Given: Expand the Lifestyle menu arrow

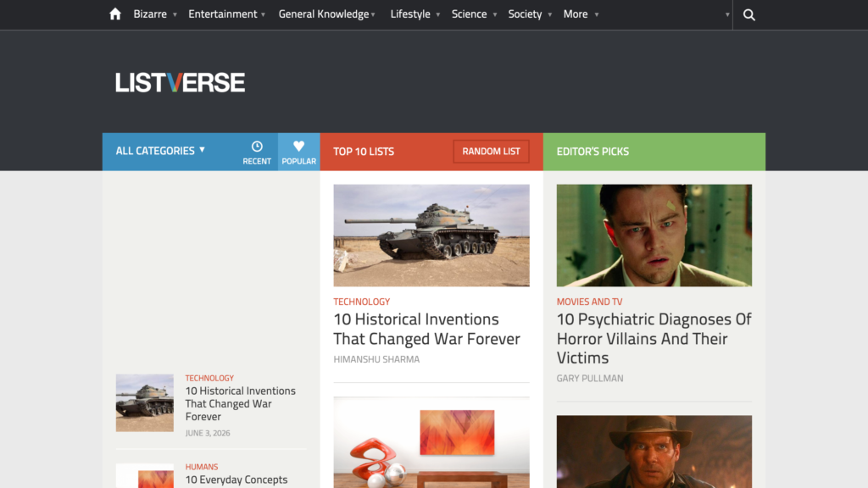Looking at the screenshot, I should [x=438, y=15].
